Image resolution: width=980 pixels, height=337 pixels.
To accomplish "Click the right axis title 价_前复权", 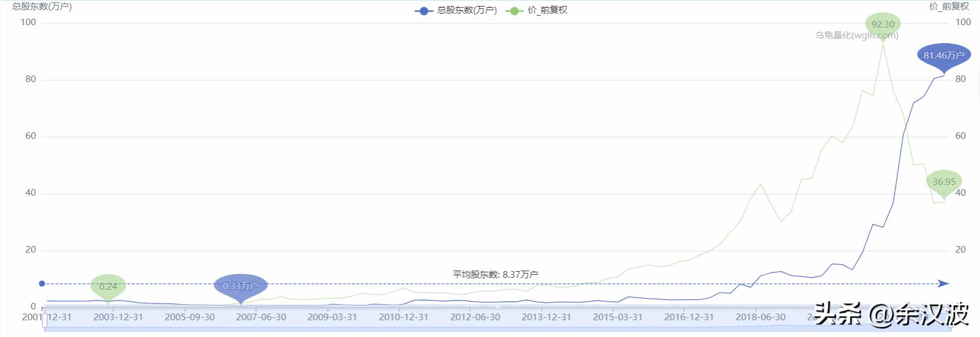I will [949, 7].
